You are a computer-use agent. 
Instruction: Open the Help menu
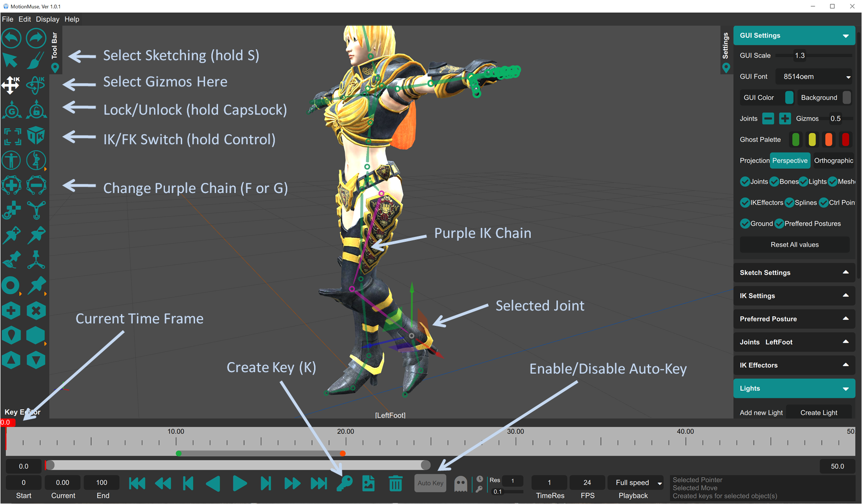pyautogui.click(x=72, y=19)
